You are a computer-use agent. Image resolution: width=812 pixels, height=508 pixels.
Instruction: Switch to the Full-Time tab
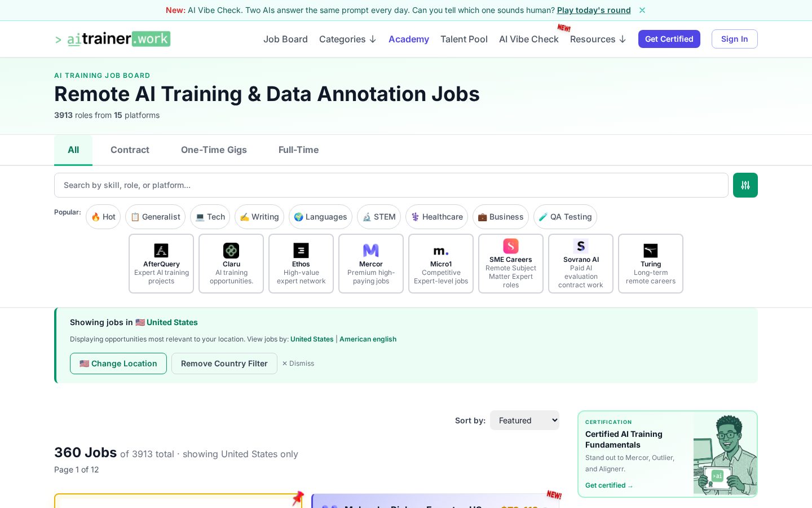(x=298, y=150)
